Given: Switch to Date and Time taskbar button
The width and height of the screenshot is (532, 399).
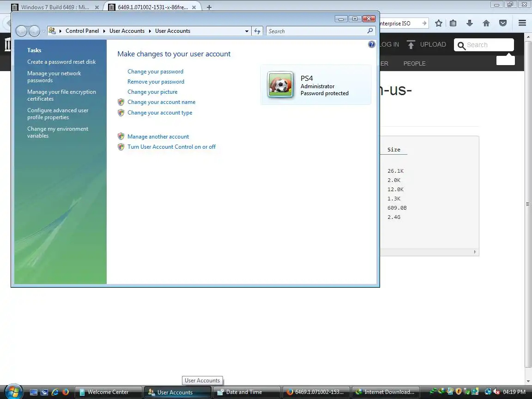Looking at the screenshot, I should point(247,392).
